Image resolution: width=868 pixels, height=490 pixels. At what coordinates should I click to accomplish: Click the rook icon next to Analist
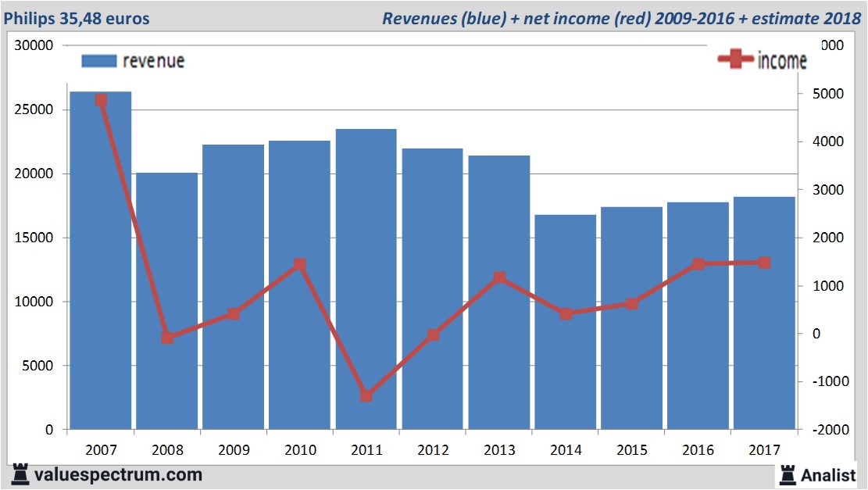[789, 474]
